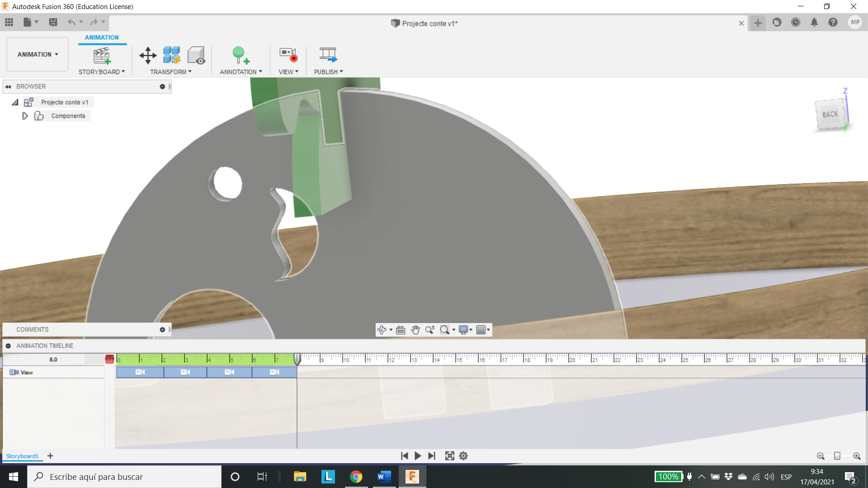Expand the Components tree node

click(25, 116)
